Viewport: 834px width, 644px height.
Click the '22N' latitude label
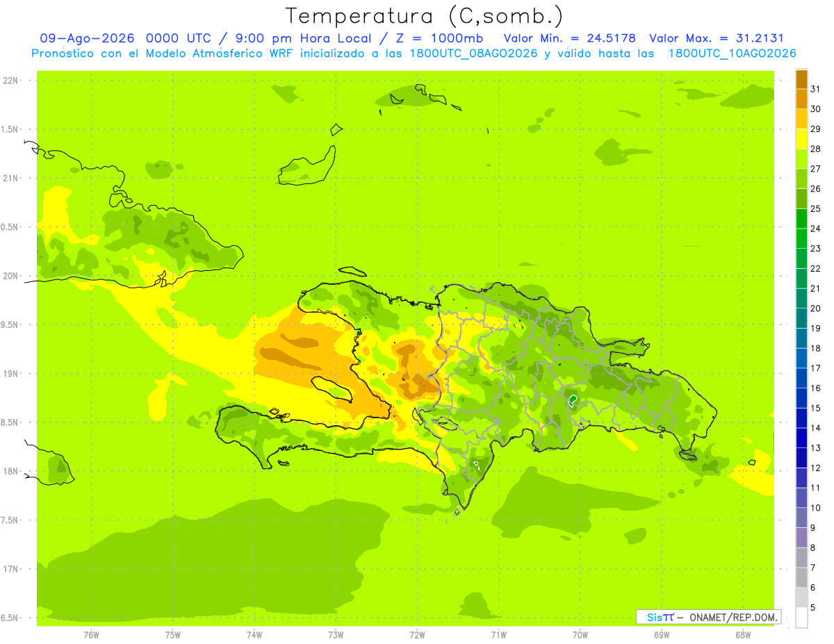(11, 81)
